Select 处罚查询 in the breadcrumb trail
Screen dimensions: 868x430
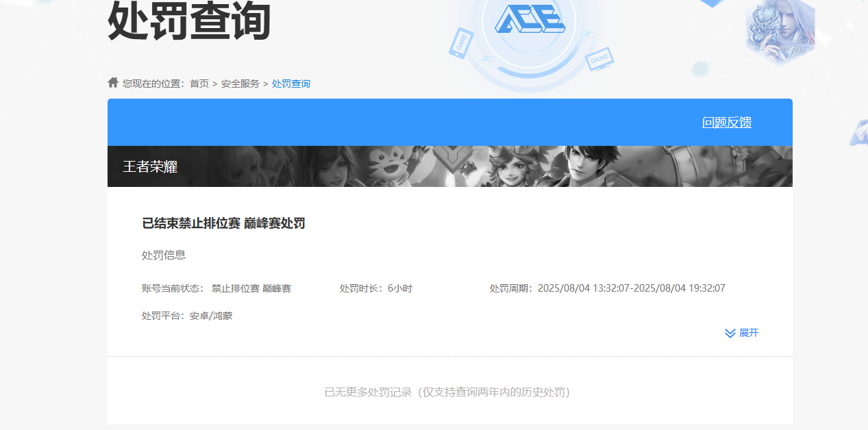[291, 83]
